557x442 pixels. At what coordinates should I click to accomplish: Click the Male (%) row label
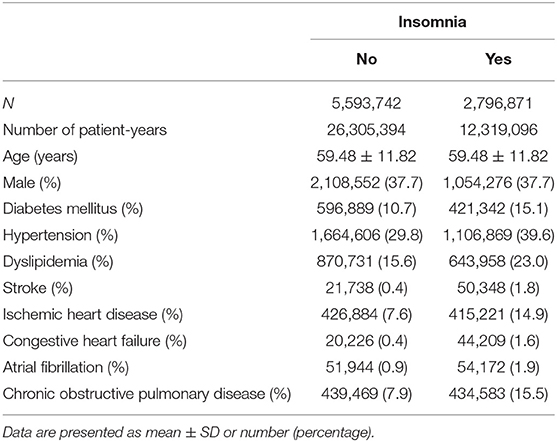(x=32, y=183)
